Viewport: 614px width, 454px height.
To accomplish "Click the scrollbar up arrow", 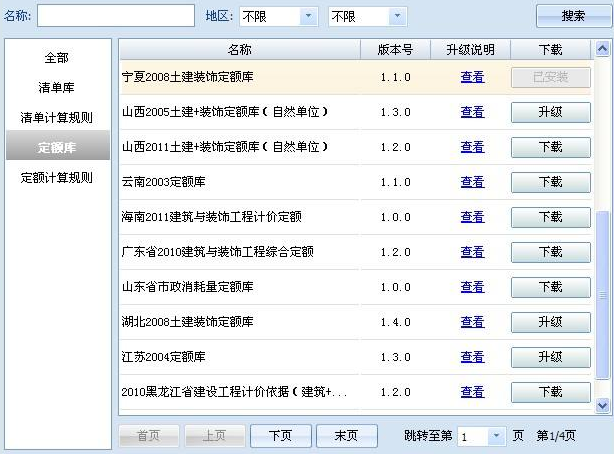I will pos(602,49).
